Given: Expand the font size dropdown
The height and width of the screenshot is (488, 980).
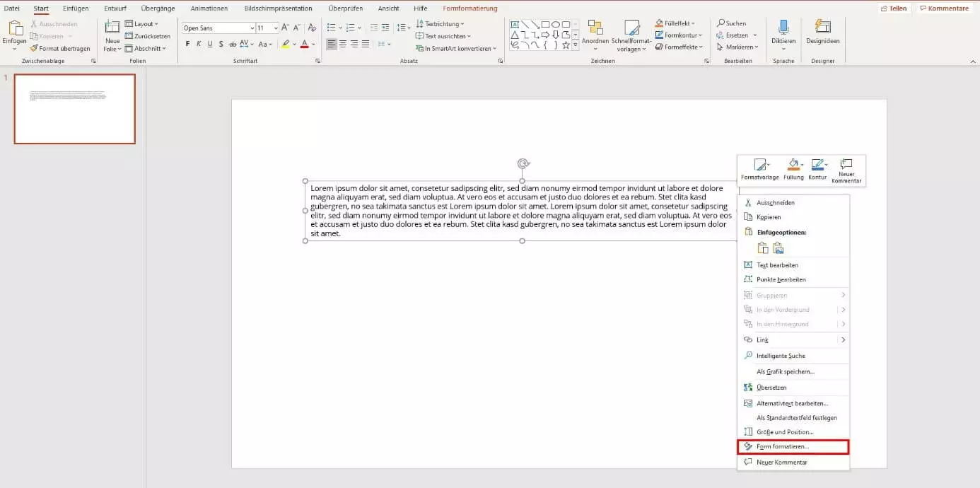Looking at the screenshot, I should point(276,28).
